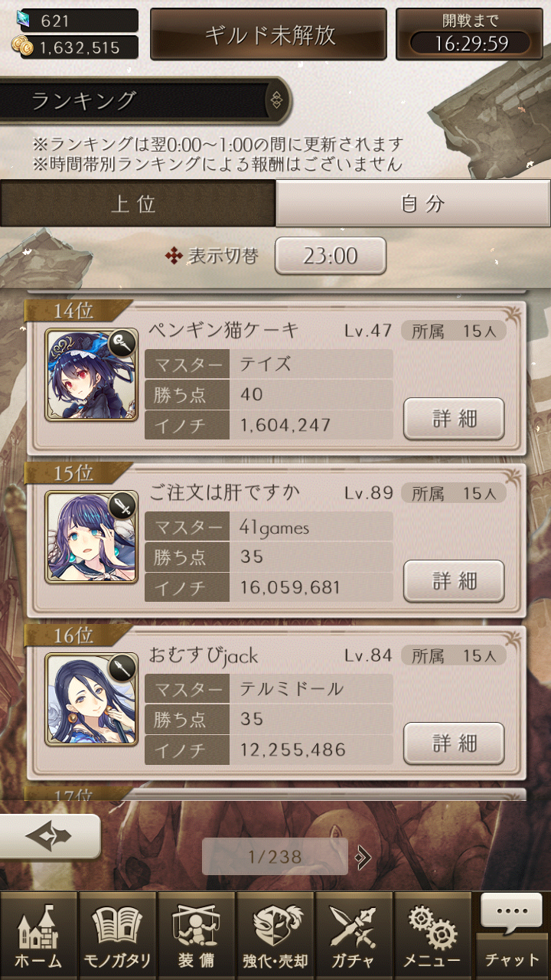Switch to the 上位 tab

[137, 204]
